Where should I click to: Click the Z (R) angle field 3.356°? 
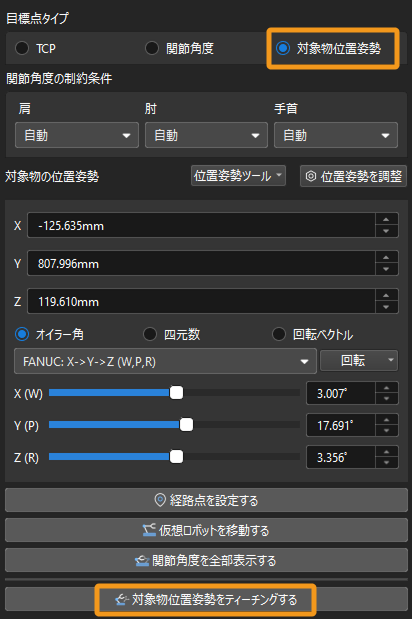coord(341,457)
